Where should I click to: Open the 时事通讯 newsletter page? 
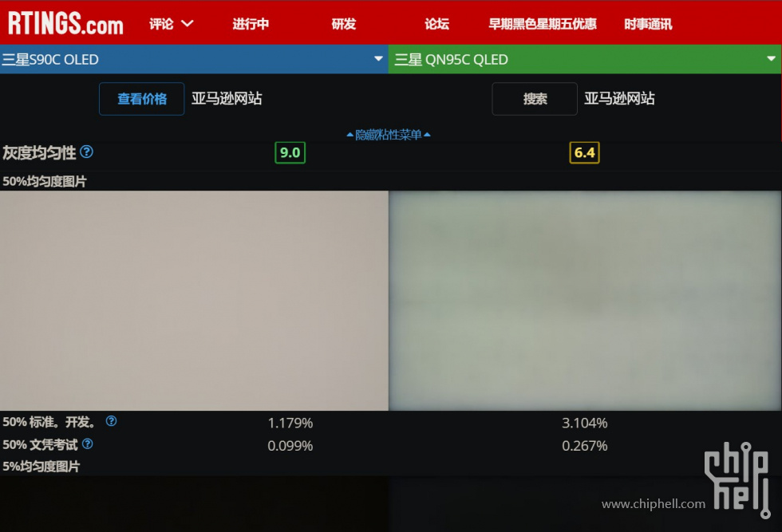[648, 24]
